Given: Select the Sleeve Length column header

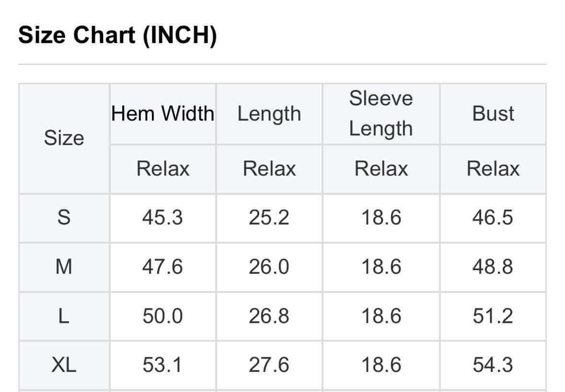Looking at the screenshot, I should tap(381, 113).
